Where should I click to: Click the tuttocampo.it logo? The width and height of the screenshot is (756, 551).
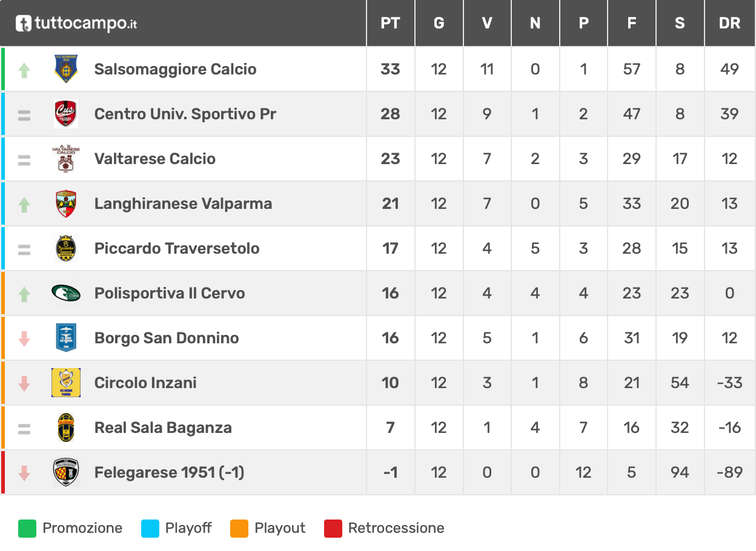point(76,24)
